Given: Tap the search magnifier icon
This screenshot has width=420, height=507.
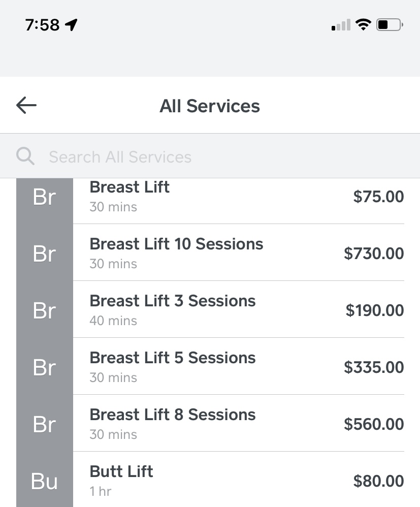Looking at the screenshot, I should pos(25,156).
